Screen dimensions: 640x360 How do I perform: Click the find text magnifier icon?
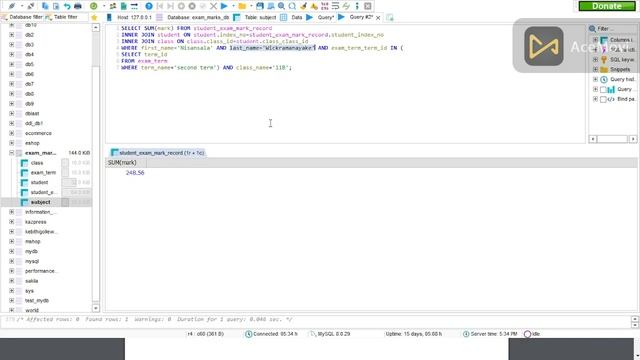[x=281, y=6]
